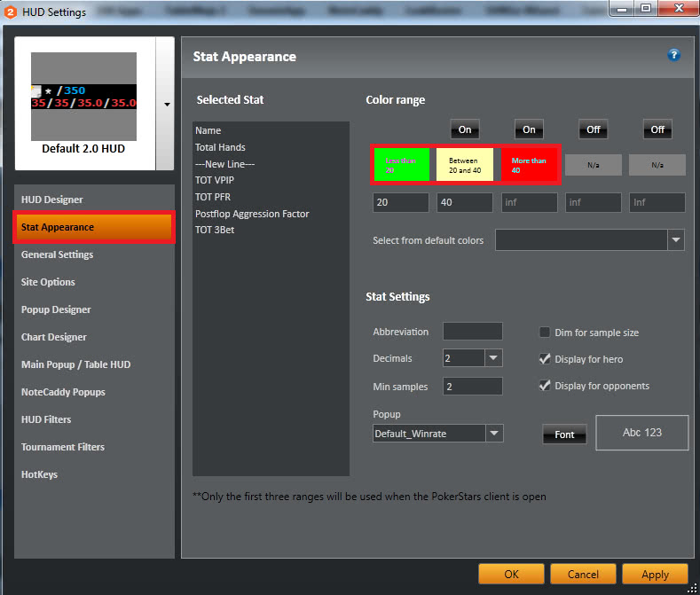This screenshot has width=700, height=595.
Task: Switch to HUD Designer section
Action: (51, 200)
